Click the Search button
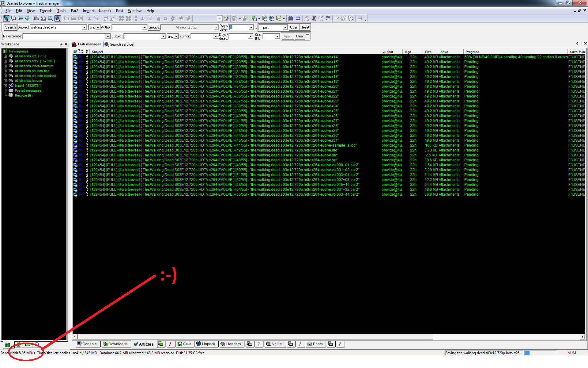 point(10,27)
